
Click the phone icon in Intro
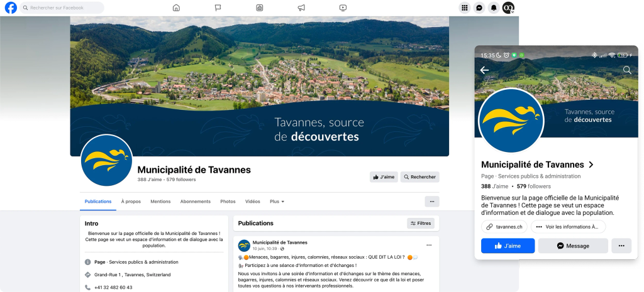87,288
